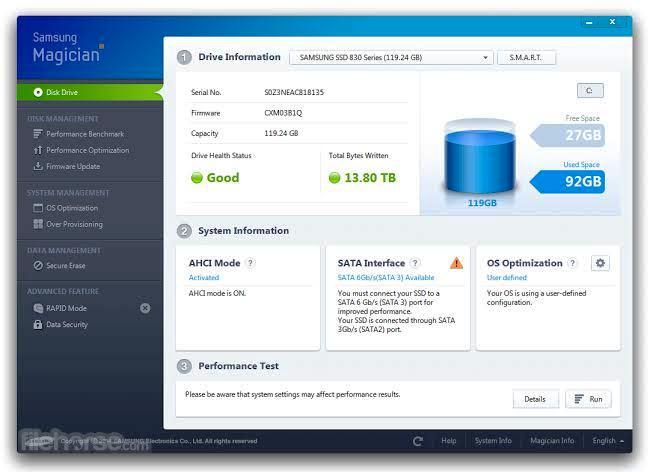Open System Info from the footer

493,441
